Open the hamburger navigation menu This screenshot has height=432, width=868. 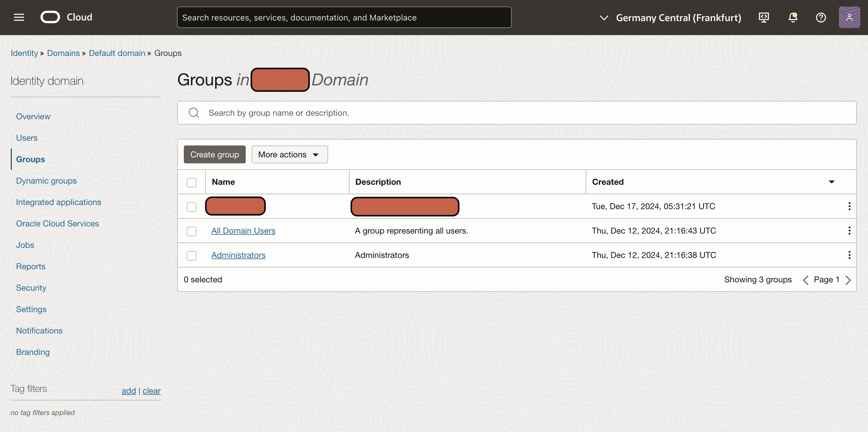[x=19, y=17]
